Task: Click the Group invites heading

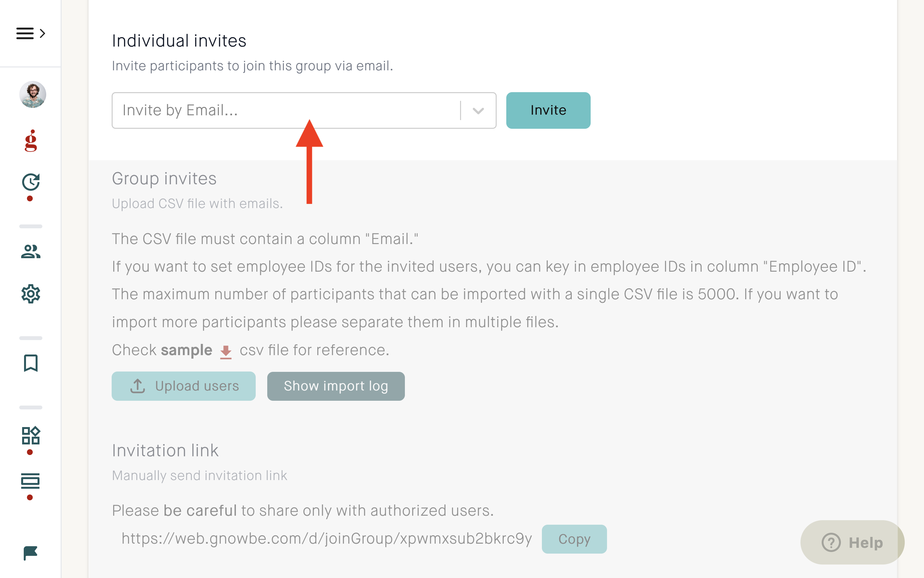Action: [x=164, y=179]
